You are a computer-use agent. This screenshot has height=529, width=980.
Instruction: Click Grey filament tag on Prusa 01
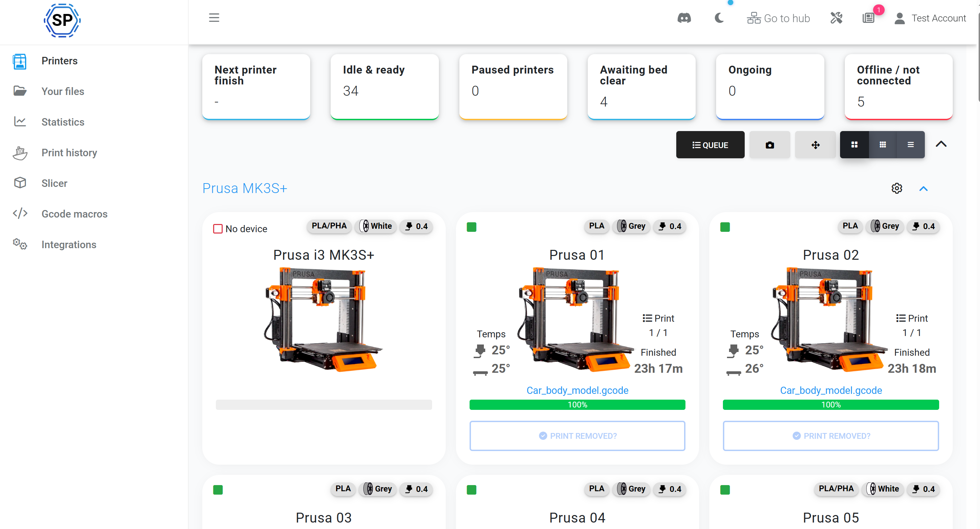(x=631, y=226)
